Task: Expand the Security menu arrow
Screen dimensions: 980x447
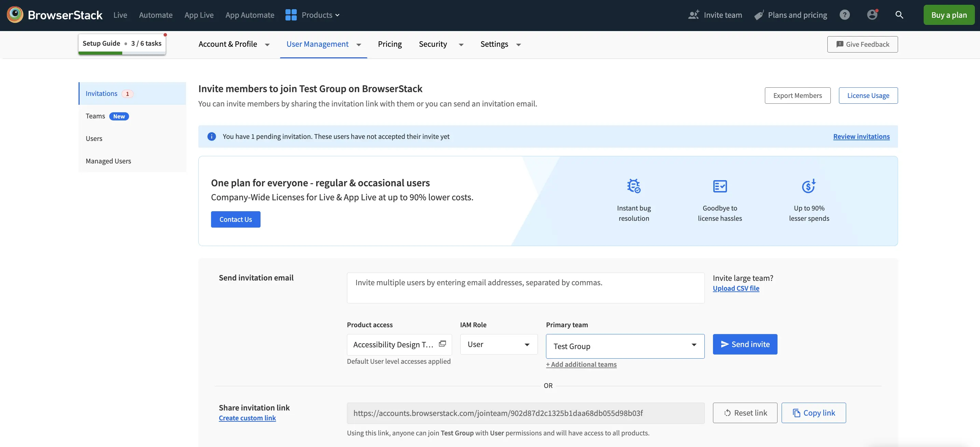Action: (x=461, y=45)
